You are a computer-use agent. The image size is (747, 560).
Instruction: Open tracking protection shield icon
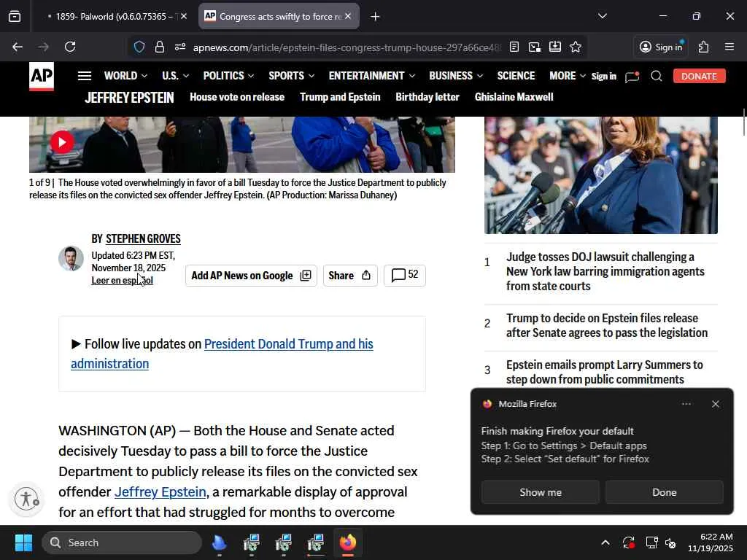(x=139, y=47)
